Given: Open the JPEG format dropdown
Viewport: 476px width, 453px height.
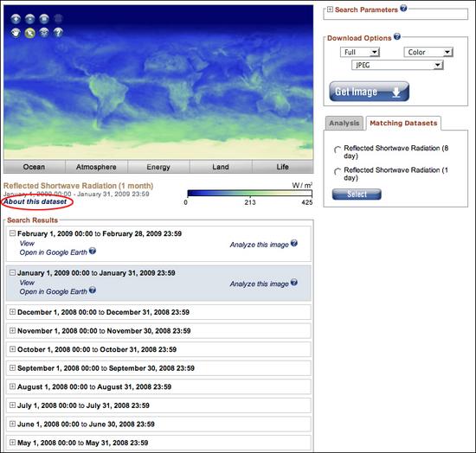Looking at the screenshot, I should point(397,65).
